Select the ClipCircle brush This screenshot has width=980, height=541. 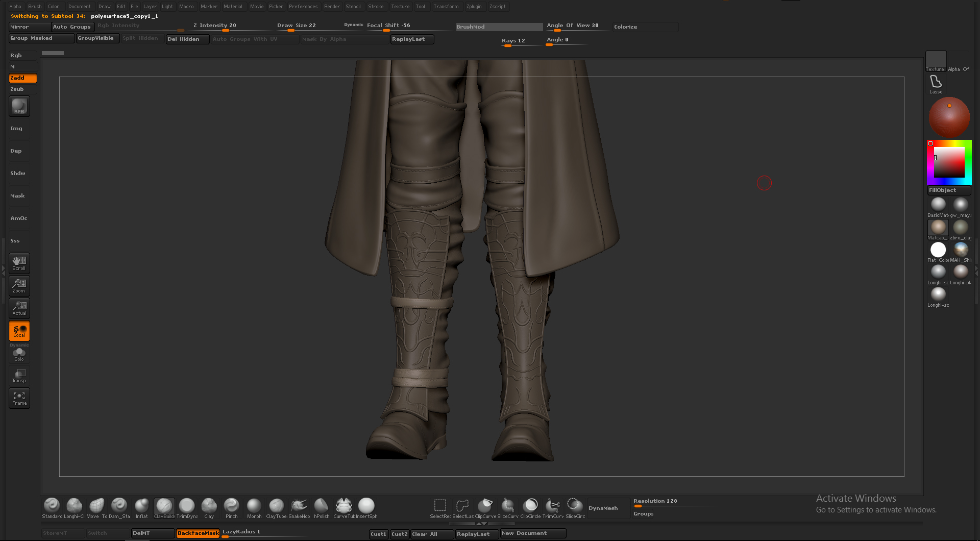[530, 508]
